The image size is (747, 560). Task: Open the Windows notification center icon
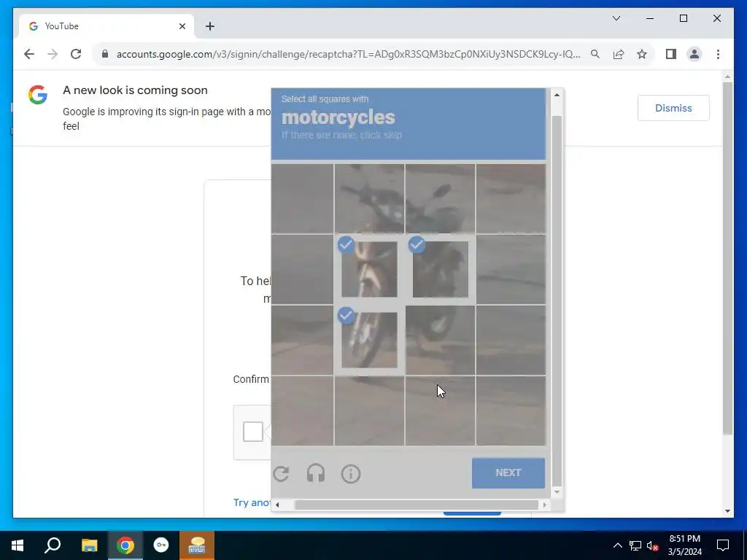723,545
